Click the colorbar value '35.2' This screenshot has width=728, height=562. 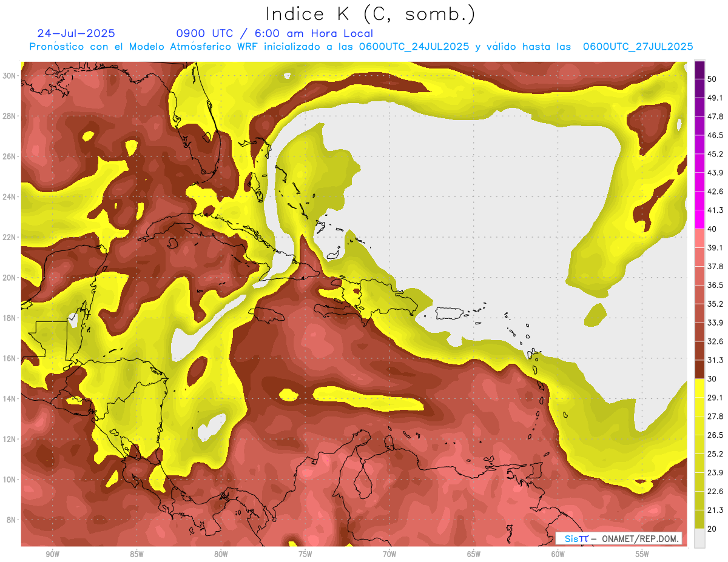(x=715, y=304)
